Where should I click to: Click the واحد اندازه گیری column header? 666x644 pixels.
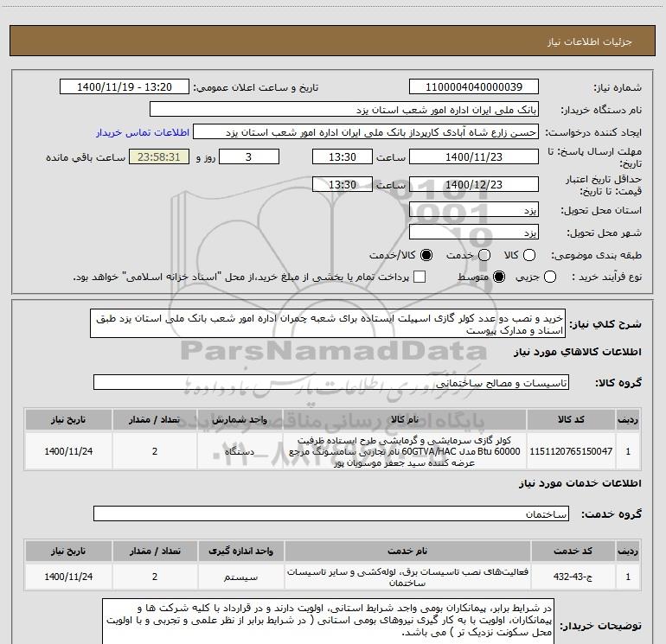pyautogui.click(x=240, y=551)
